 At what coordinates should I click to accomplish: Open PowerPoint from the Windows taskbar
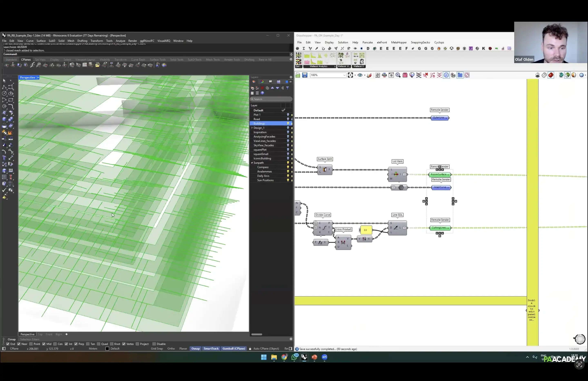314,357
